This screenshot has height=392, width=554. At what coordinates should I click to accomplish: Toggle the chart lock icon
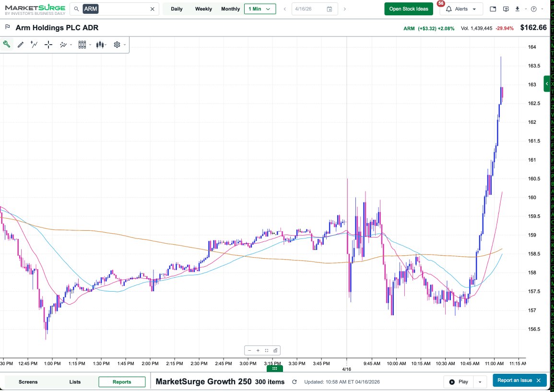(x=275, y=351)
